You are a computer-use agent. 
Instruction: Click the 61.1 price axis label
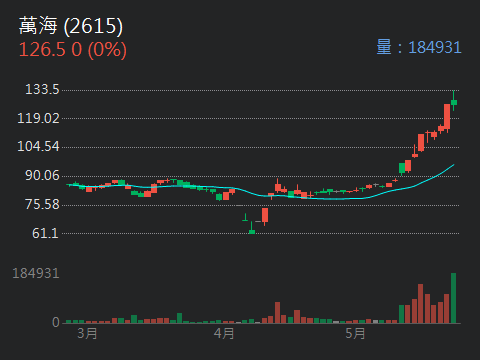pyautogui.click(x=45, y=233)
